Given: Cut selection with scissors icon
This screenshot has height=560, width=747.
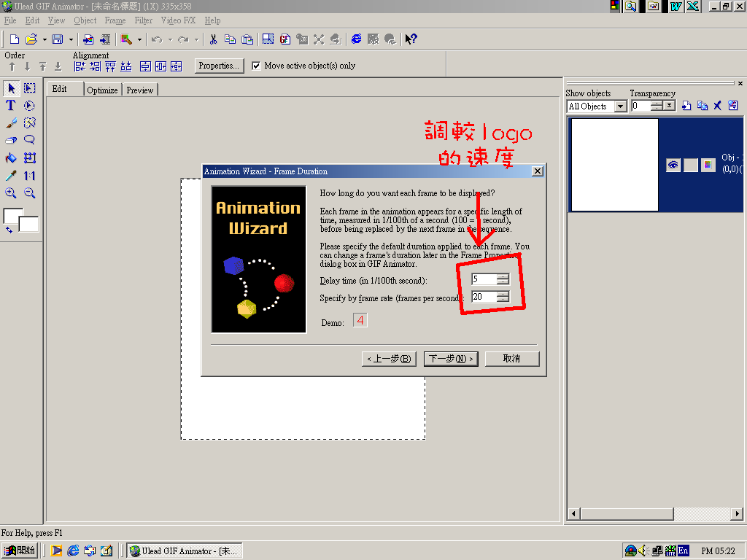Looking at the screenshot, I should click(x=214, y=39).
